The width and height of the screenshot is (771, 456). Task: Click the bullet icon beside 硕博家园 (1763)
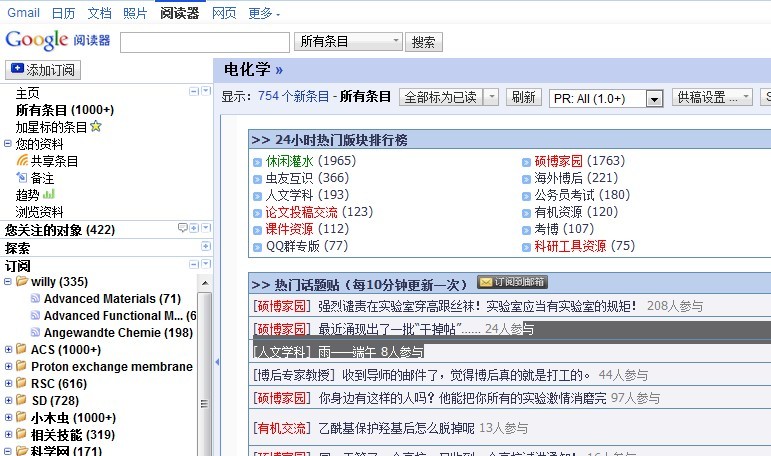point(526,162)
